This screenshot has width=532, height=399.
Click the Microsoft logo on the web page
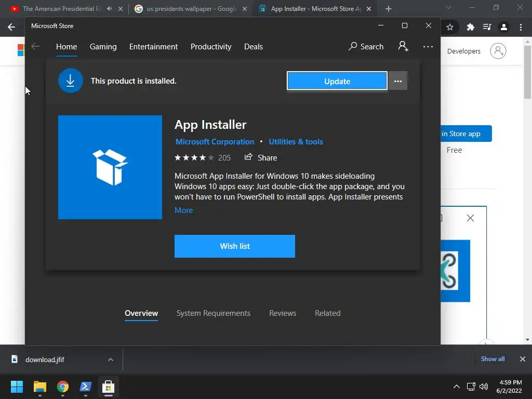21,50
